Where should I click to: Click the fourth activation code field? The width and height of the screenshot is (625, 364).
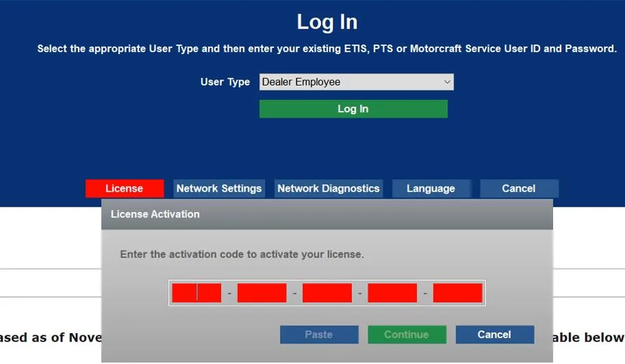point(392,293)
